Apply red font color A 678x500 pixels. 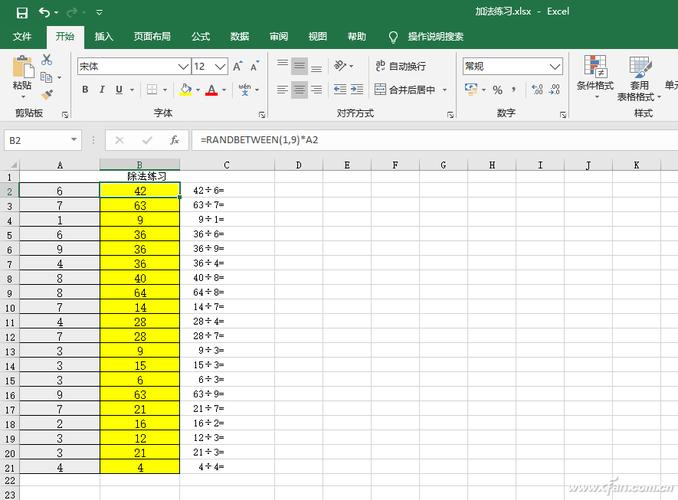(x=211, y=90)
